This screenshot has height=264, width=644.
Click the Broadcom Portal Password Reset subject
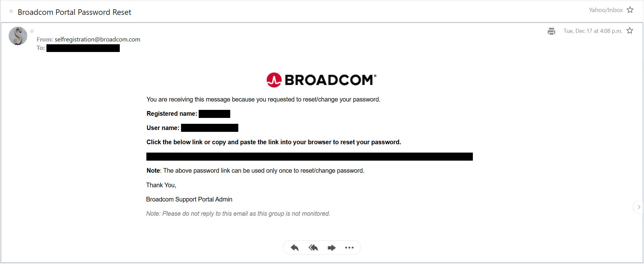[x=75, y=12]
